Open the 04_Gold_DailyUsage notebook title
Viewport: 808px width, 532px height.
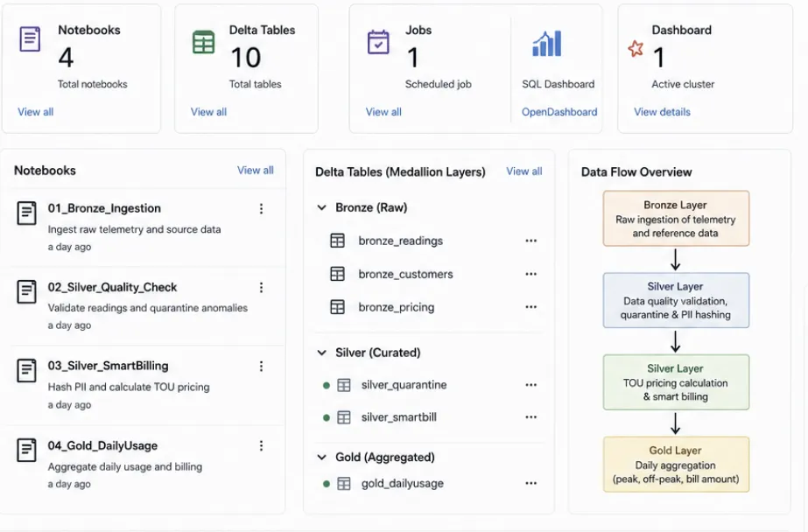(x=102, y=446)
